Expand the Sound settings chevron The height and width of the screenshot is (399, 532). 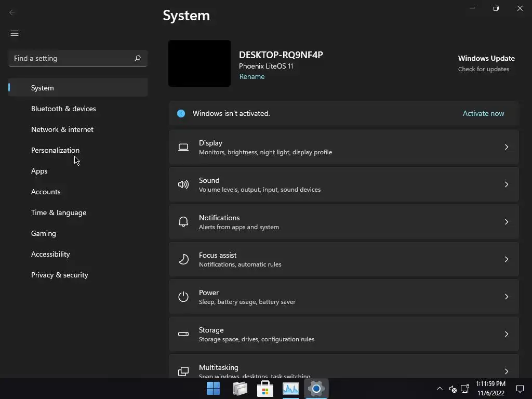[506, 184]
